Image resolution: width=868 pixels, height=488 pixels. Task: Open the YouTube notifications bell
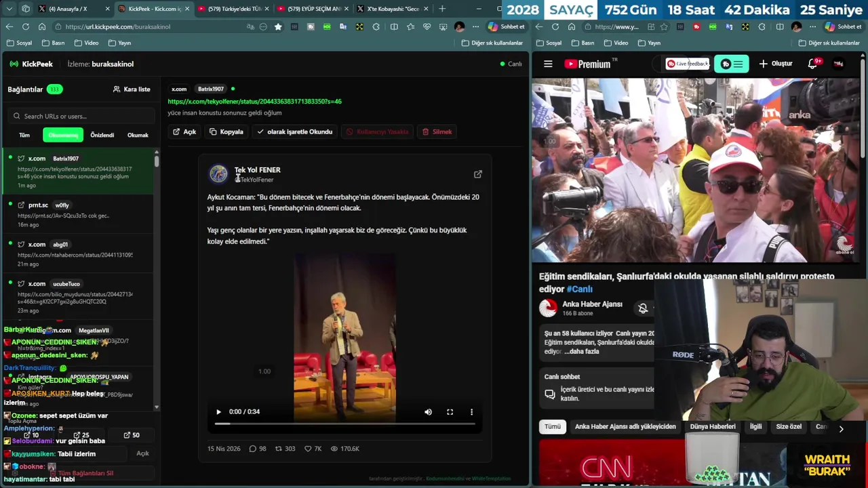tap(813, 64)
